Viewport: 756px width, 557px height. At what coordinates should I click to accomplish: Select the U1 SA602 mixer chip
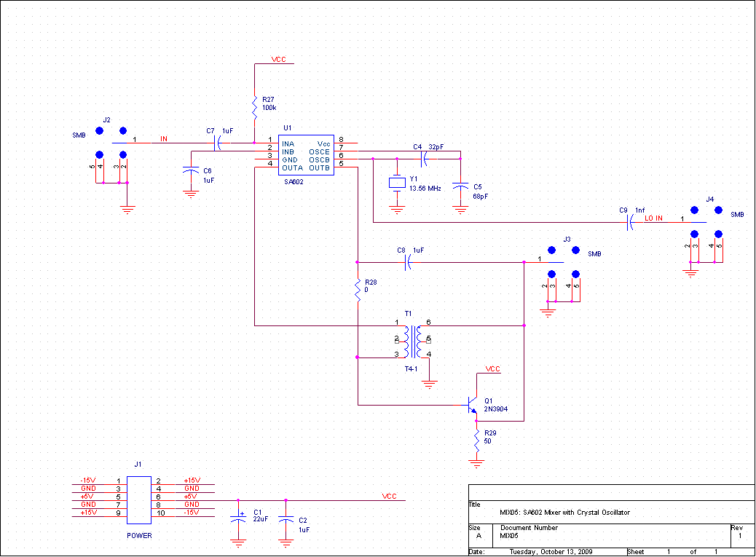pos(306,154)
